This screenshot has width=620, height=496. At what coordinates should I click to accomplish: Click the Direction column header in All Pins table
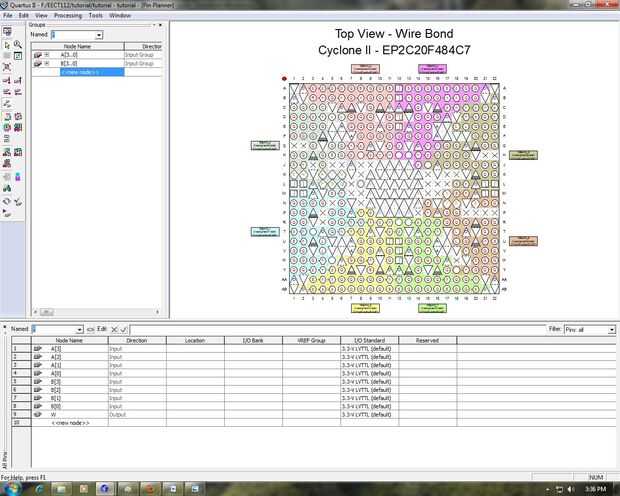coord(137,340)
